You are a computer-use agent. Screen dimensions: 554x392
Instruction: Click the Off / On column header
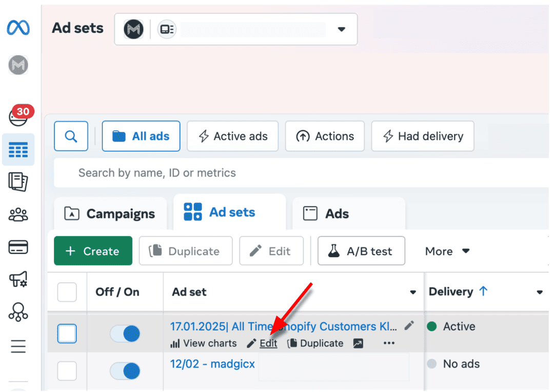[117, 292]
